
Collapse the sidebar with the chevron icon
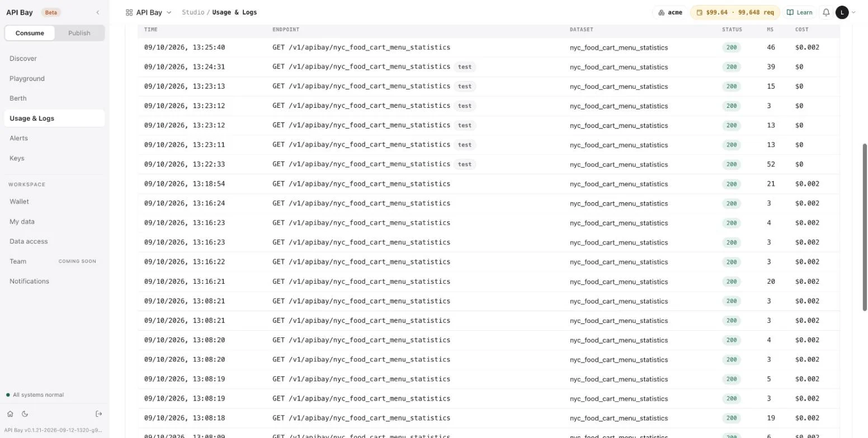(98, 12)
